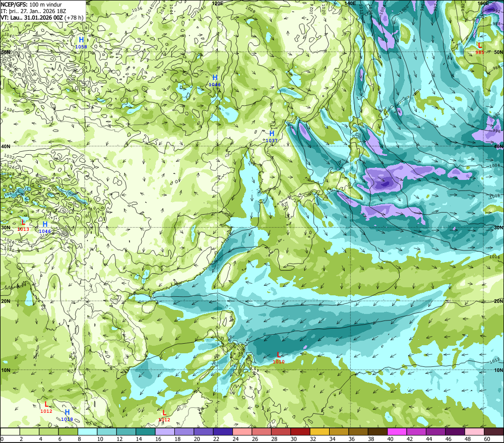Click the deep purple swatch between 22 and 24
The image size is (504, 443).
tap(223, 431)
